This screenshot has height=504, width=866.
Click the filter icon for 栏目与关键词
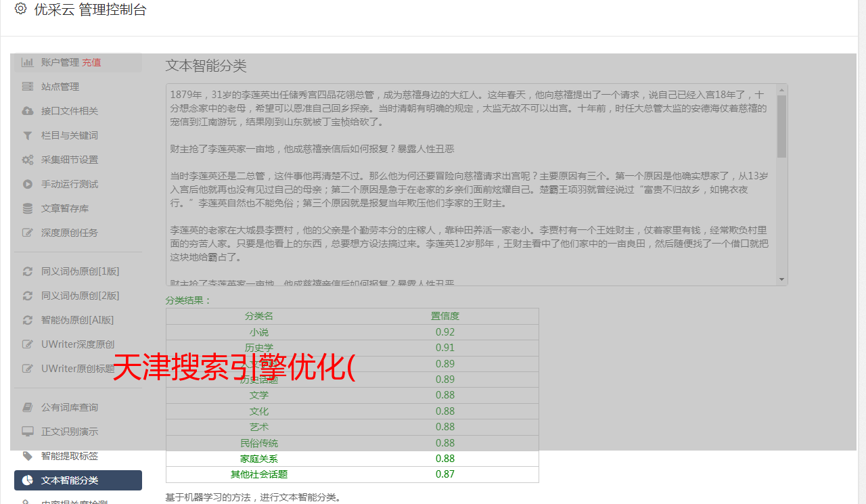pos(27,135)
